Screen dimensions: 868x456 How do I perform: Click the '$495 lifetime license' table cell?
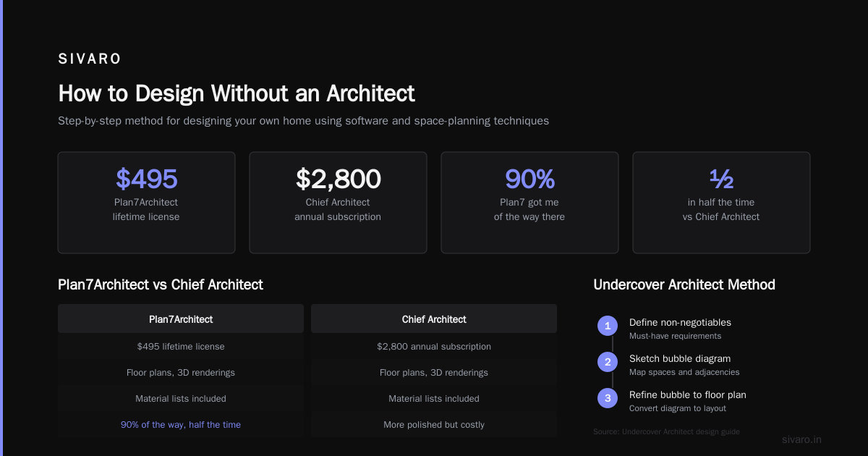[181, 346]
